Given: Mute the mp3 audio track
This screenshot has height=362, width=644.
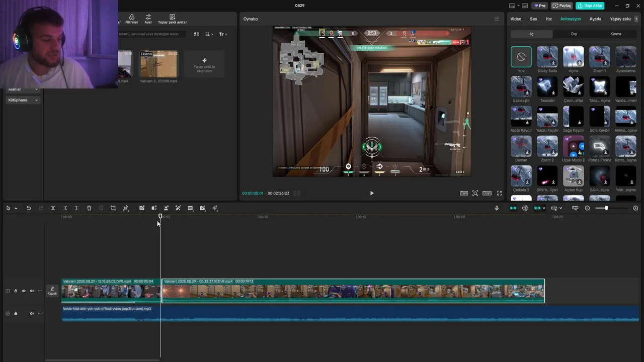Looking at the screenshot, I should point(32,313).
